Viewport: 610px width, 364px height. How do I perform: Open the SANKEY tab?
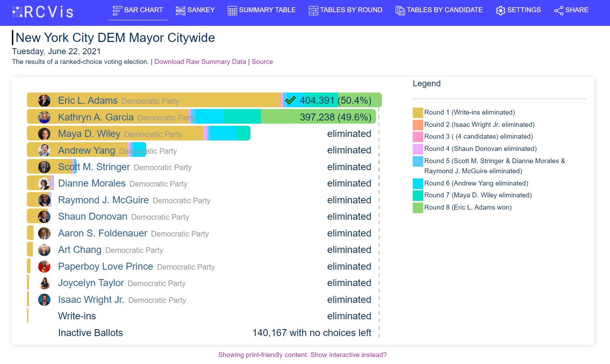(195, 10)
